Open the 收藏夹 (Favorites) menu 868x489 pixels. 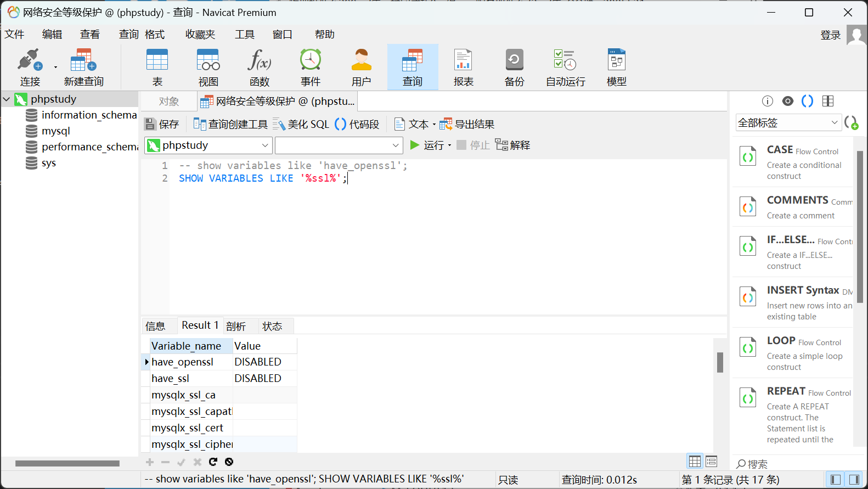200,35
